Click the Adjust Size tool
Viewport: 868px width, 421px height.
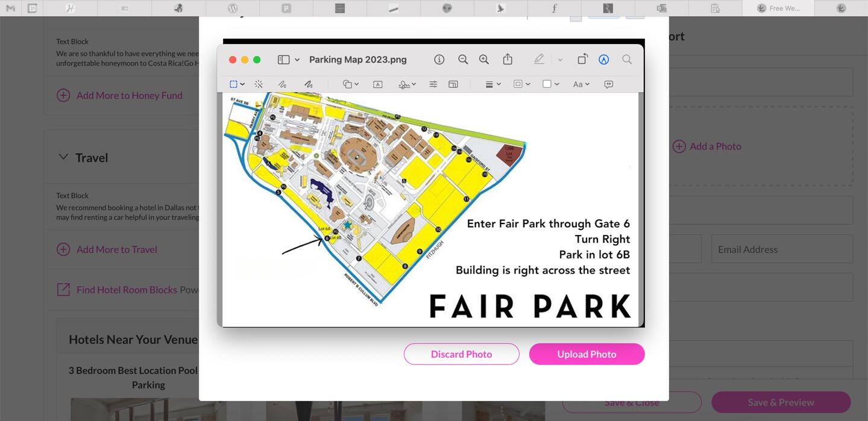tap(453, 84)
